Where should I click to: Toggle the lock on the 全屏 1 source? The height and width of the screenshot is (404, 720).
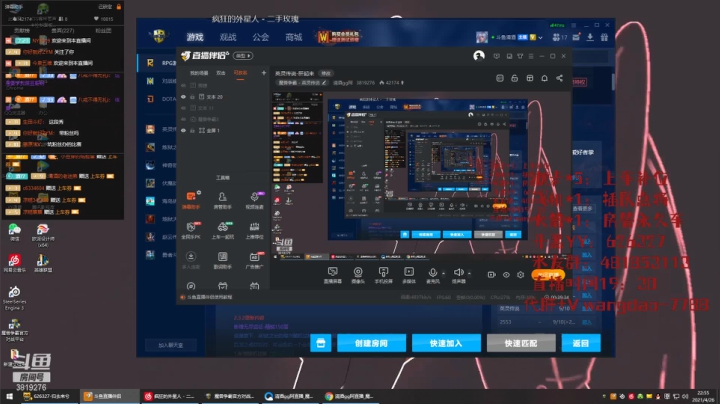click(x=192, y=130)
